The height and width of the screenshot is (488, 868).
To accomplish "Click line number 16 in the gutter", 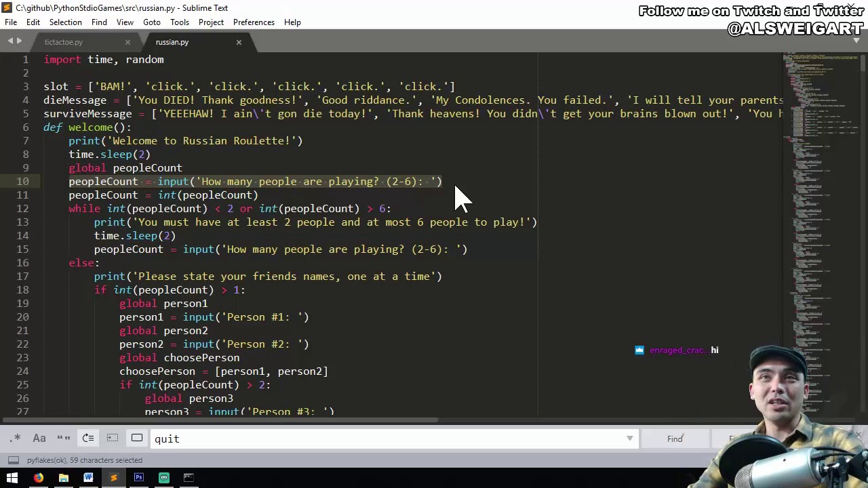I will (x=23, y=263).
